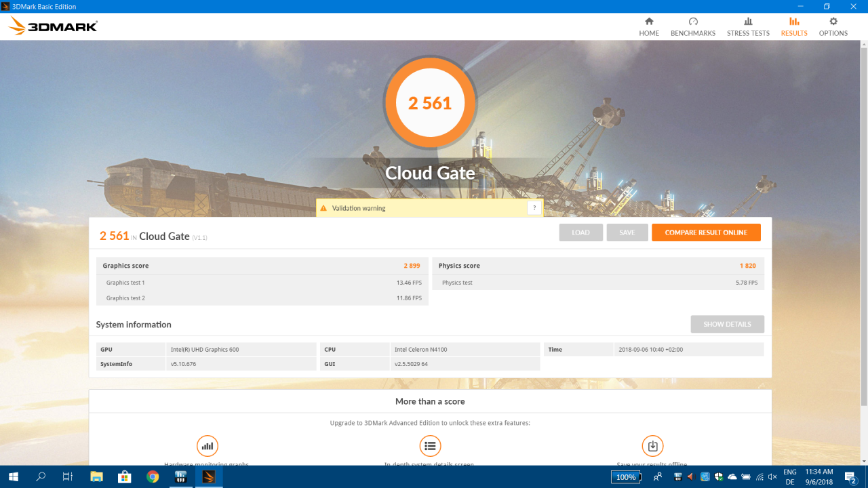Go to the HOME tab
The height and width of the screenshot is (488, 868).
(x=649, y=27)
